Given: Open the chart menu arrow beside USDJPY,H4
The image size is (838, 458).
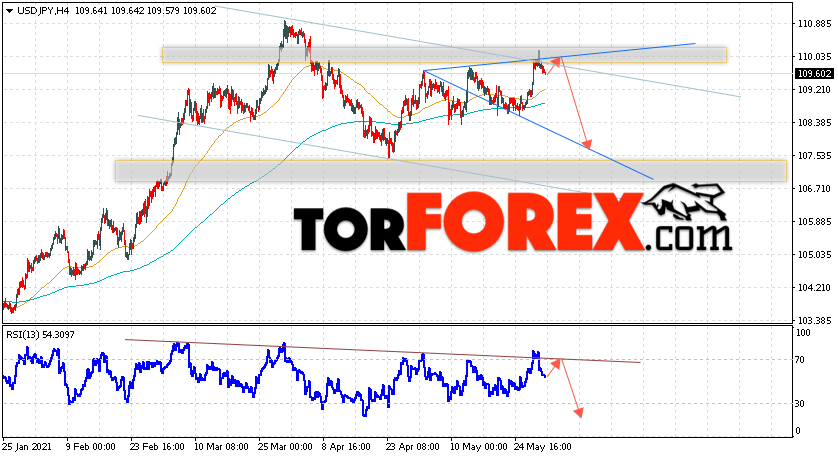Looking at the screenshot, I should click(x=10, y=11).
